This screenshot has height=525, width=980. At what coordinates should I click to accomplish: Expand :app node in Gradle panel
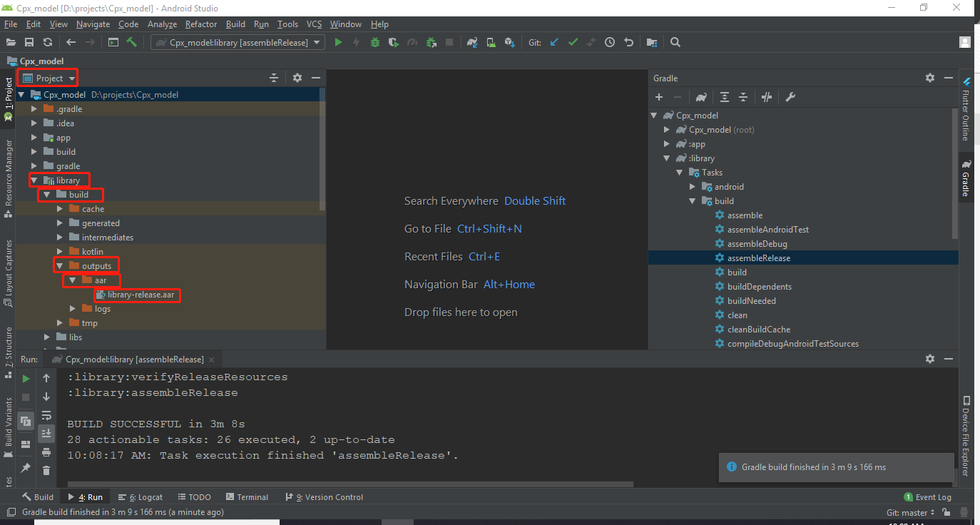point(667,144)
